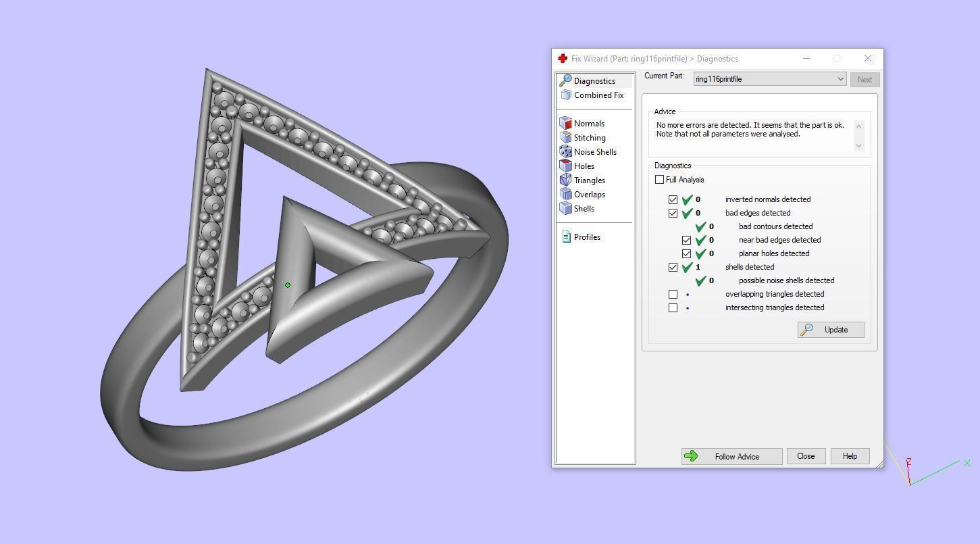
Task: Enable the Full Analysis checkbox
Action: coord(660,180)
